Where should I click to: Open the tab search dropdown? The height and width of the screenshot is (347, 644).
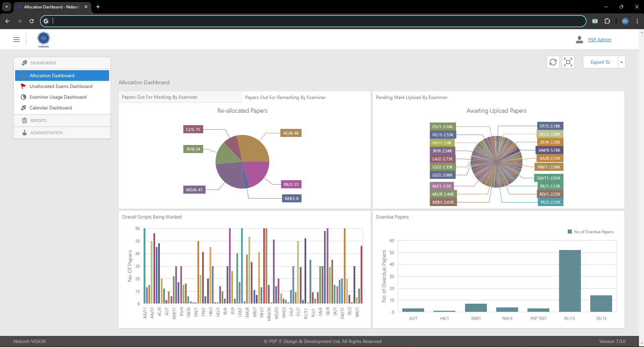pos(7,7)
